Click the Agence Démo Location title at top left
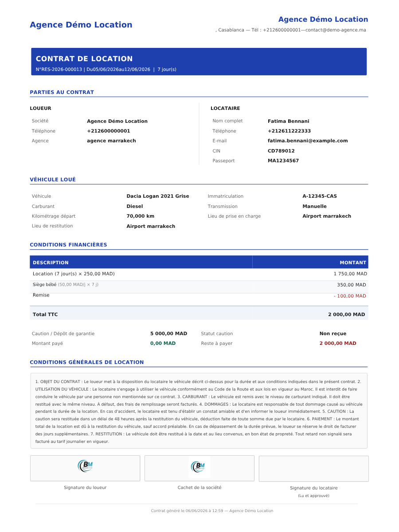 click(x=81, y=25)
